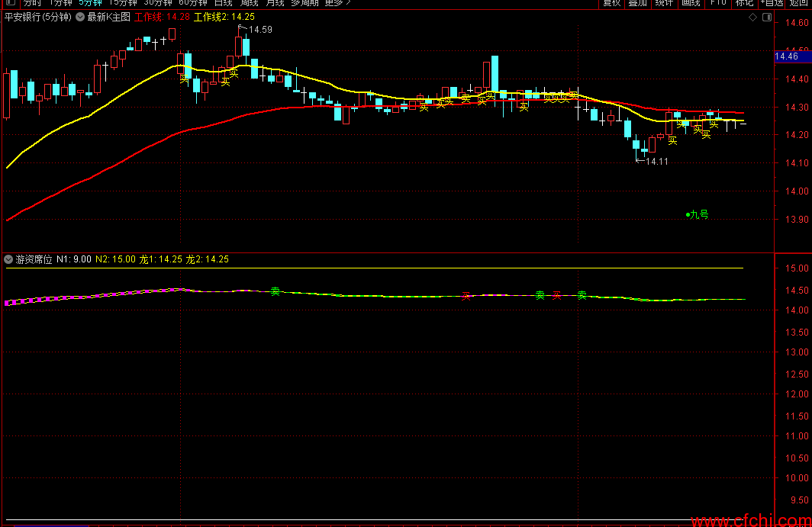The image size is (812, 527).
Task: Open the 画线 drawing tools
Action: pyautogui.click(x=691, y=2)
